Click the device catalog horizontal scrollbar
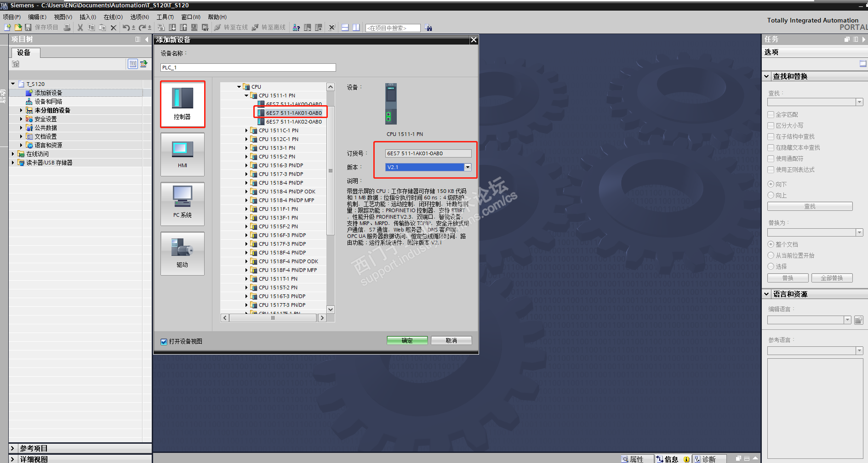The image size is (868, 463). click(x=273, y=318)
